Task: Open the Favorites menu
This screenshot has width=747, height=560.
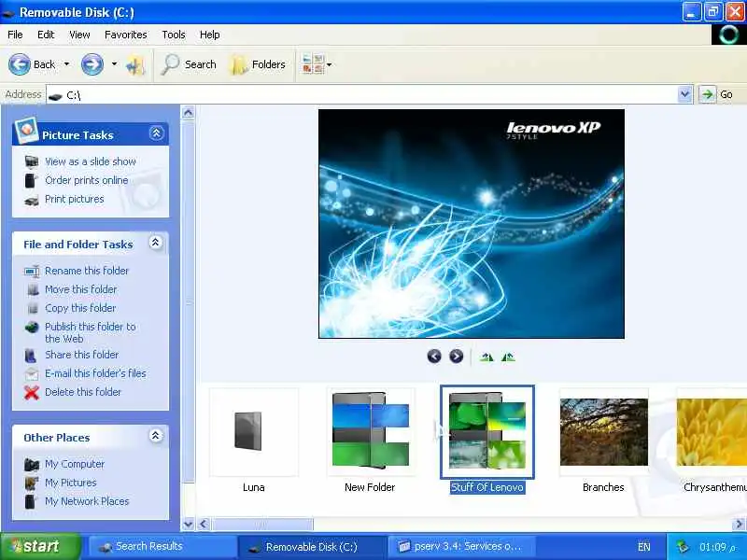Action: click(x=126, y=35)
